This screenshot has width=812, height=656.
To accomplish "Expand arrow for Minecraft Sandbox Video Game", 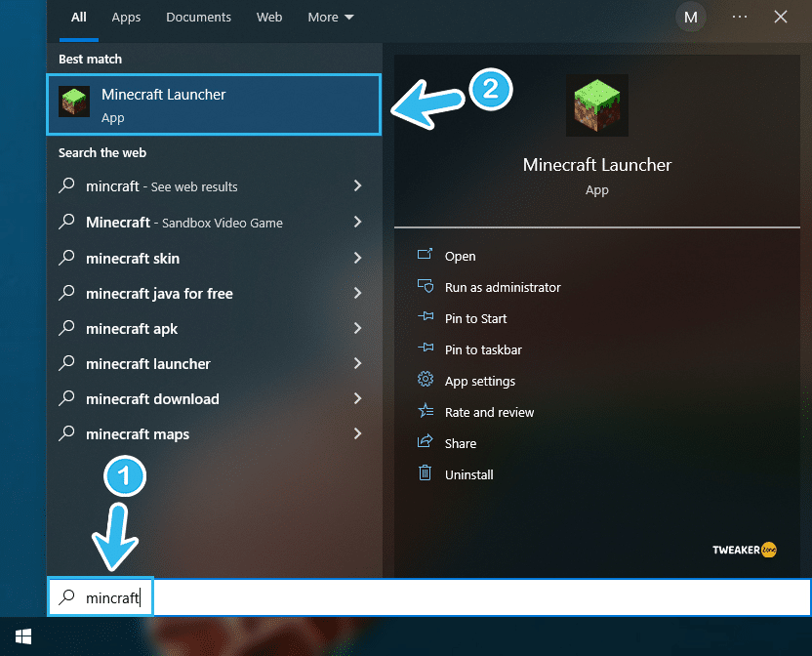I will 357,222.
